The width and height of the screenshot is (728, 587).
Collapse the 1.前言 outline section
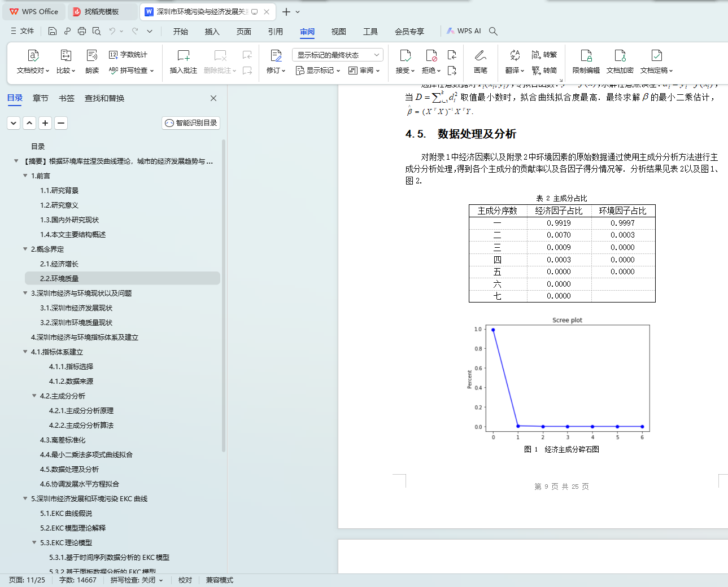pos(25,176)
